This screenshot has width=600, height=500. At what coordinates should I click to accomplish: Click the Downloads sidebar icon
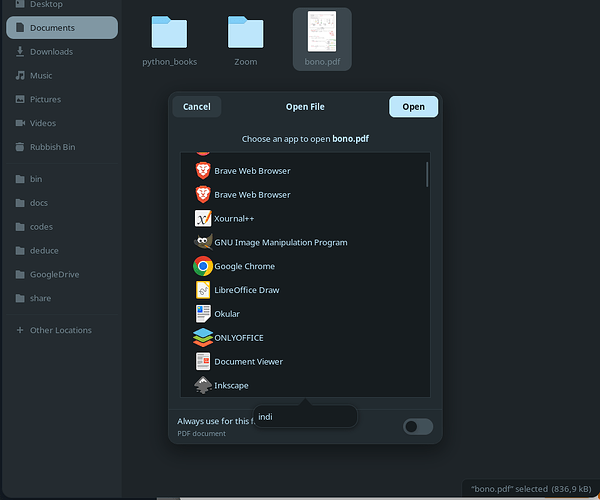(x=20, y=52)
